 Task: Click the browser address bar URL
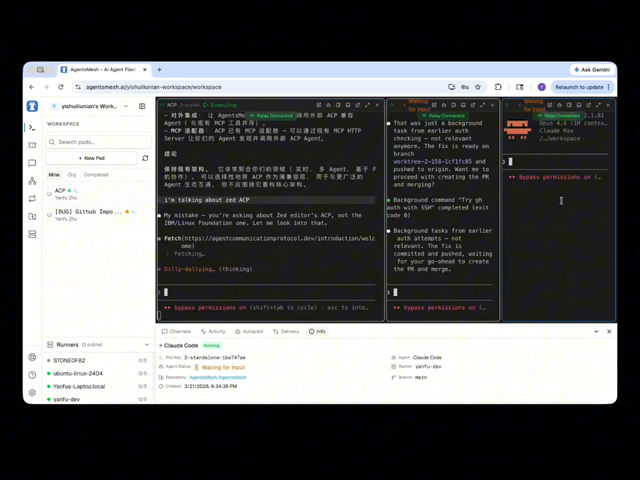(x=154, y=87)
